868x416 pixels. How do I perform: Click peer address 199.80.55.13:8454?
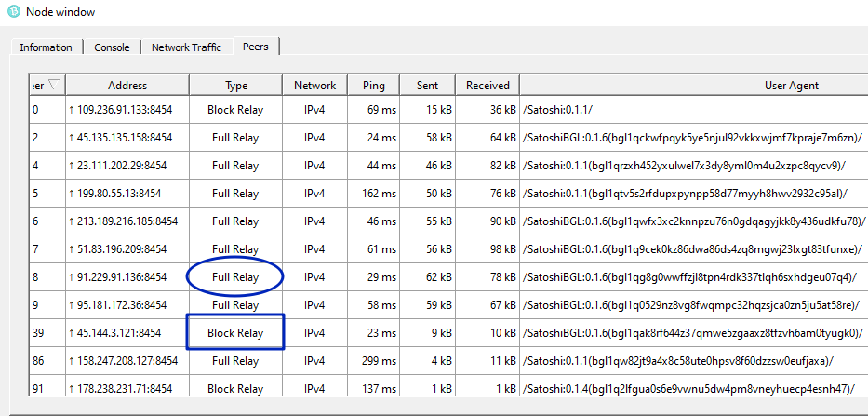pyautogui.click(x=114, y=194)
